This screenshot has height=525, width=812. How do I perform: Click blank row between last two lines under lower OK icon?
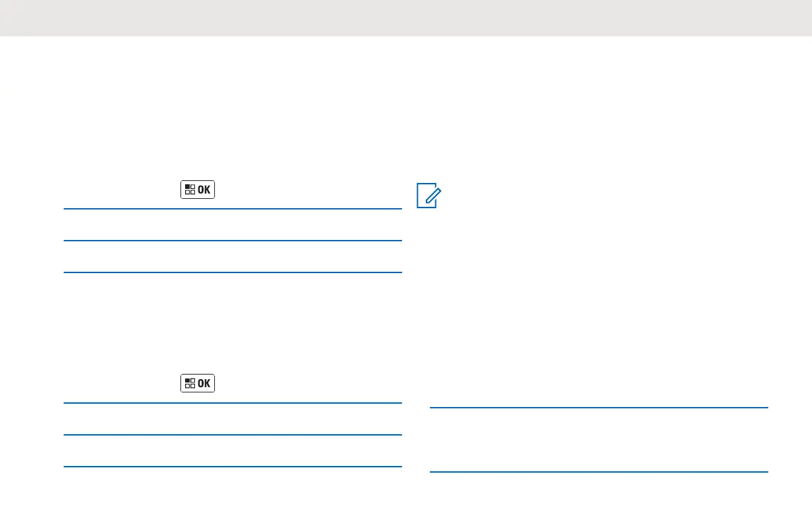click(232, 451)
